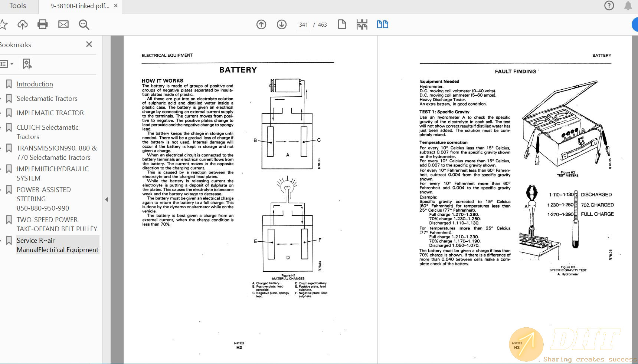Go to the previous page

click(x=261, y=24)
